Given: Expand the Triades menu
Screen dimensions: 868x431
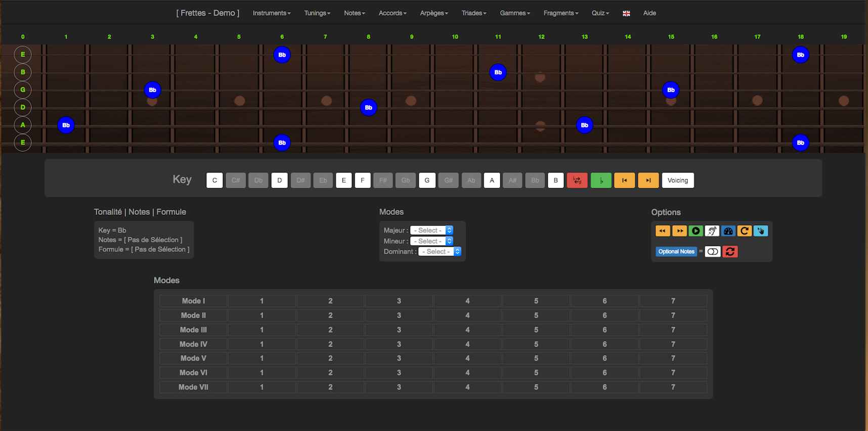Looking at the screenshot, I should (474, 13).
